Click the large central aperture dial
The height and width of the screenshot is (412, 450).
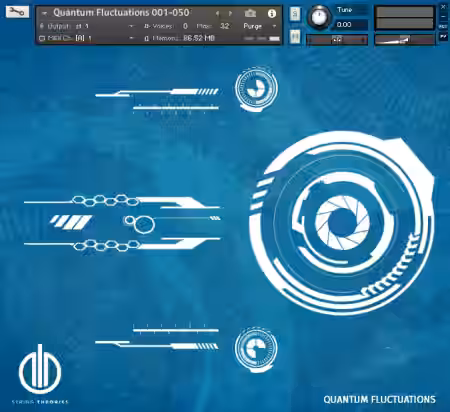[x=342, y=223]
